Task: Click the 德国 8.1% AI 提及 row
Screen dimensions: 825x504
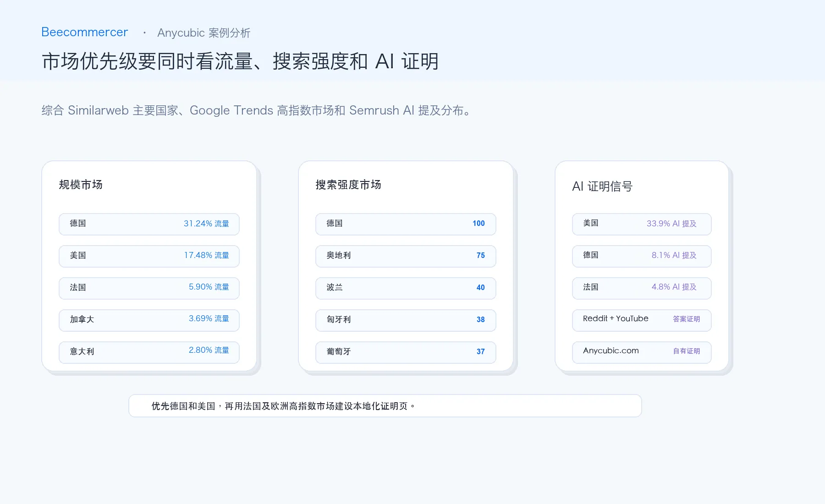Action: click(x=642, y=256)
